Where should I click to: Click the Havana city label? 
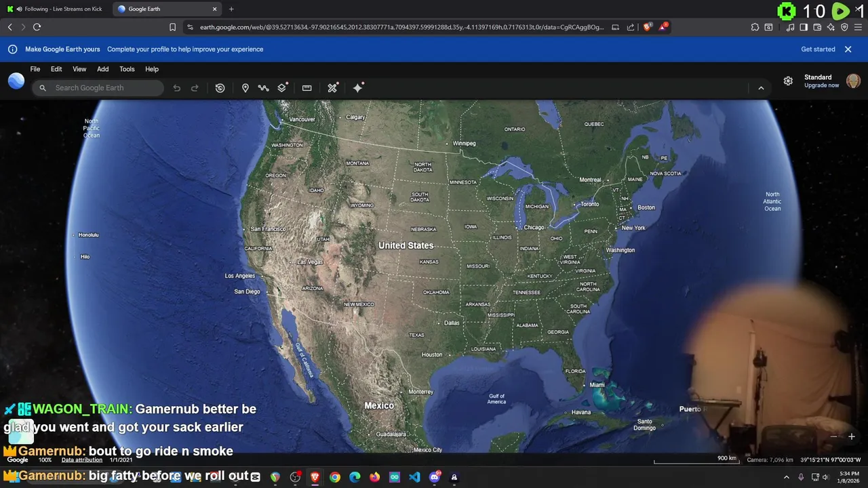coord(581,412)
